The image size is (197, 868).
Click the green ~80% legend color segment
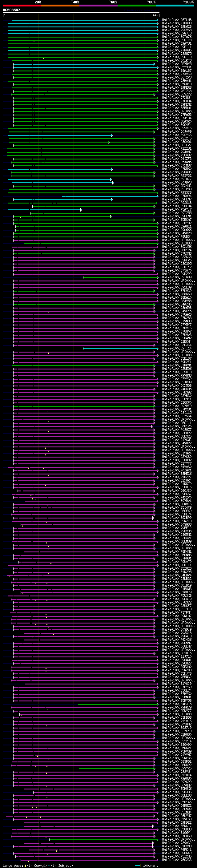137,6
